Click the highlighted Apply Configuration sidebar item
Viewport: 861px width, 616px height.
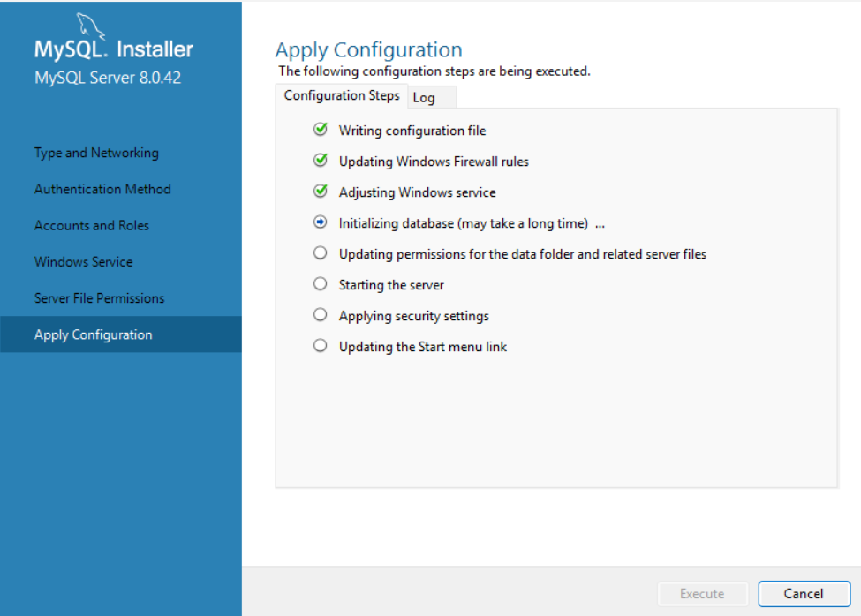(x=121, y=334)
